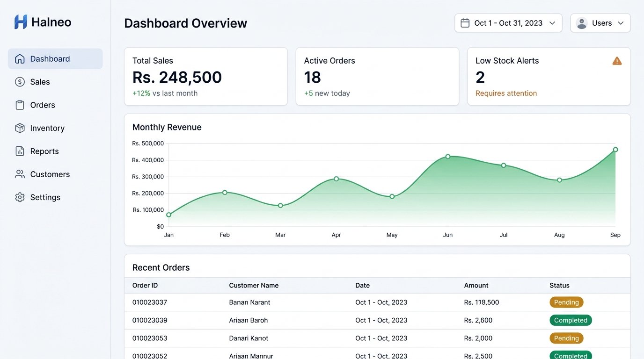This screenshot has width=644, height=359.
Task: Click the +12% vs last month text
Action: (x=165, y=93)
